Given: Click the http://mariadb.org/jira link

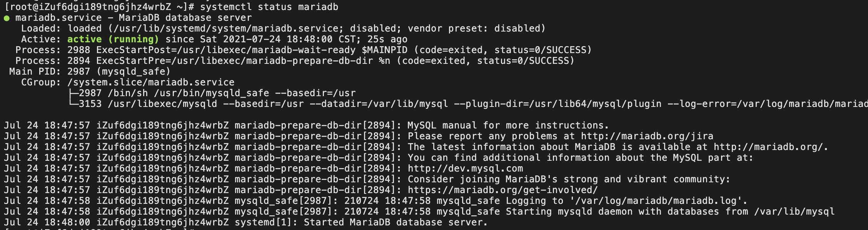Looking at the screenshot, I should (x=647, y=136).
